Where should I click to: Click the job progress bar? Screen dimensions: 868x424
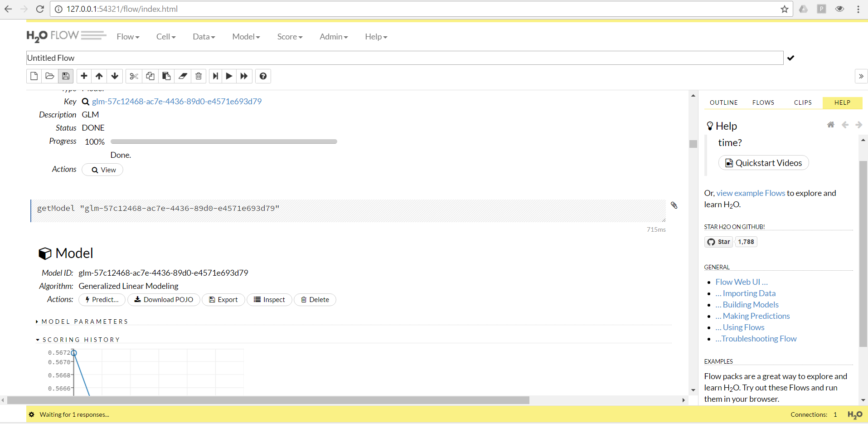point(224,141)
